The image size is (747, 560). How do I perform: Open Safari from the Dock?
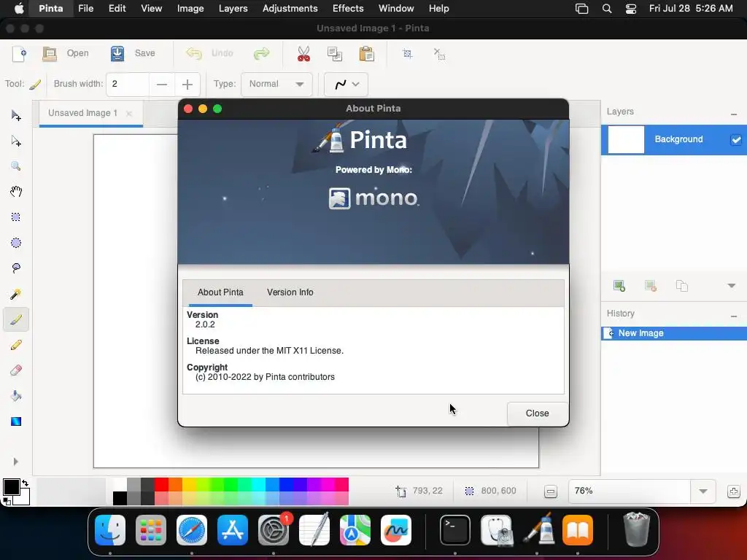pos(192,530)
